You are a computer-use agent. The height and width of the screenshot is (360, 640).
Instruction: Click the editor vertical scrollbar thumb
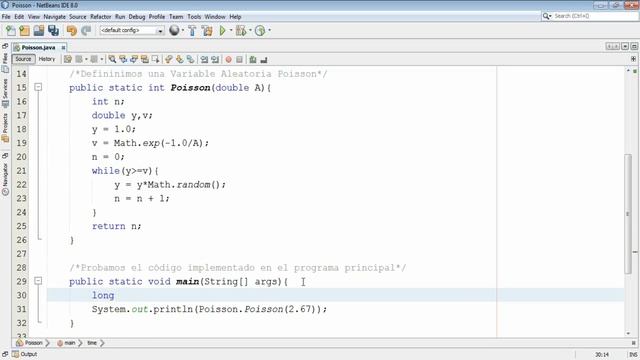pos(628,214)
